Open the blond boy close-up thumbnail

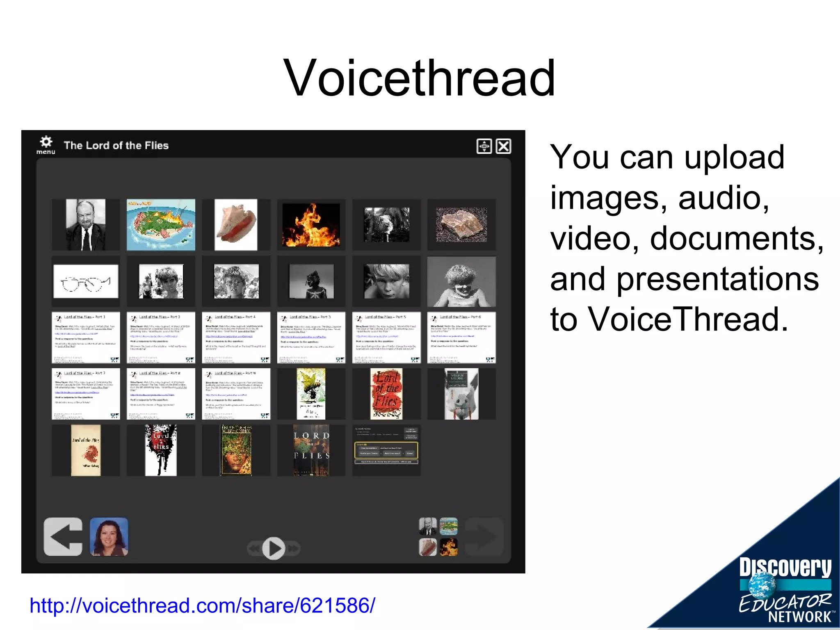(x=386, y=281)
